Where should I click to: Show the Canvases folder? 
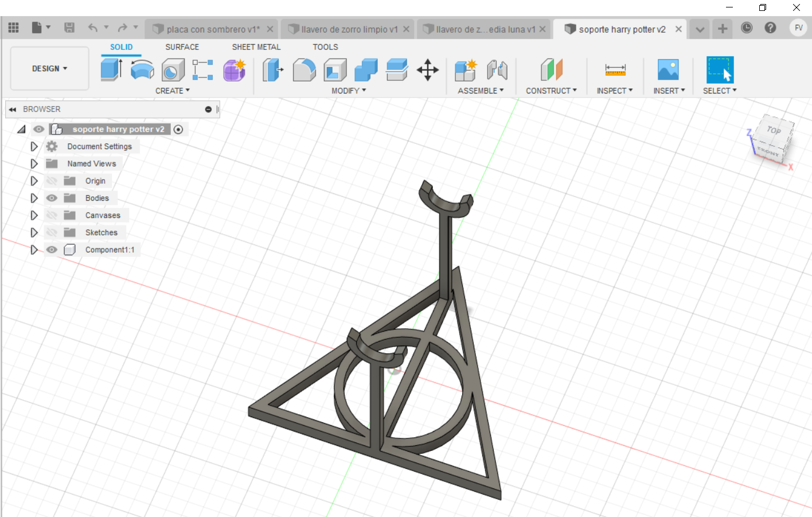click(x=52, y=215)
